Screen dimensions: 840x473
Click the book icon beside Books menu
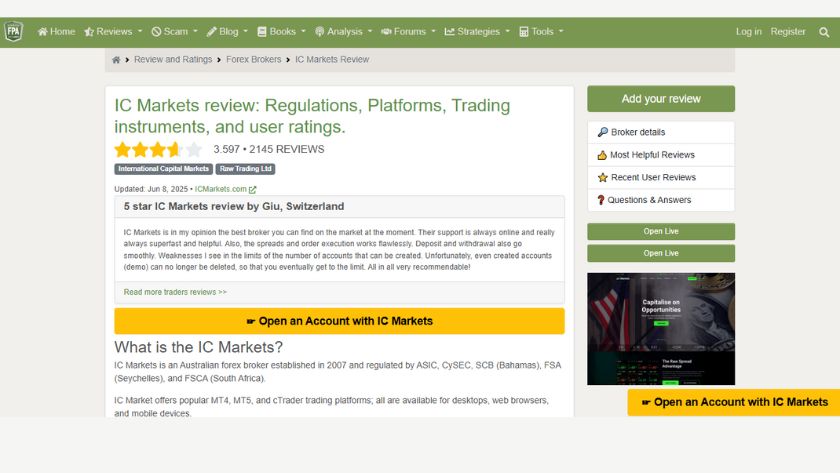(262, 32)
